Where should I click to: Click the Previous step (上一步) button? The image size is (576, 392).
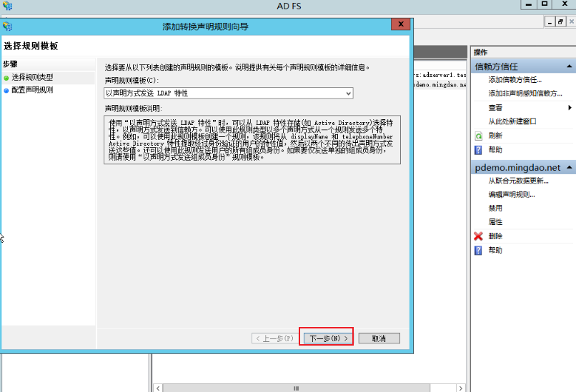click(x=275, y=338)
